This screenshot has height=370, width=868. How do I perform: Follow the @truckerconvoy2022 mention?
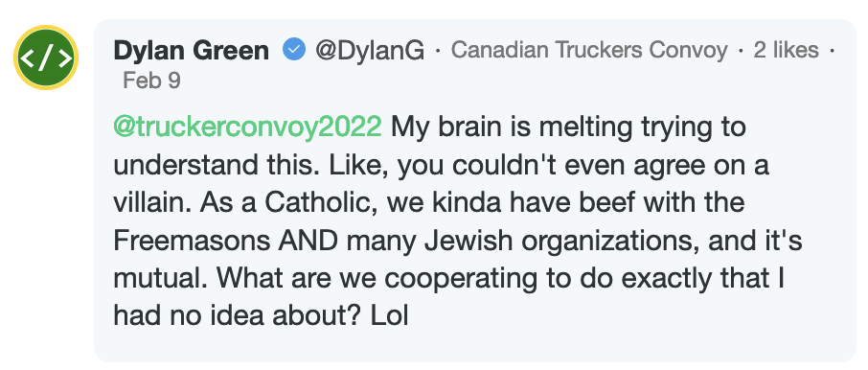247,127
